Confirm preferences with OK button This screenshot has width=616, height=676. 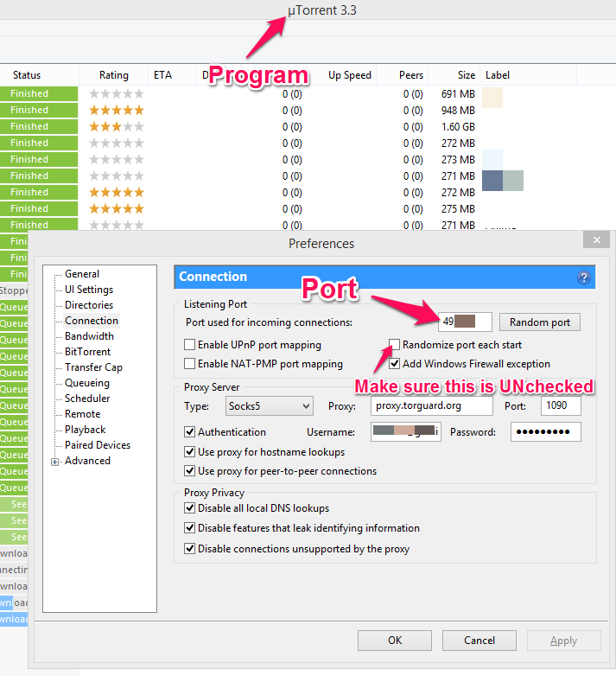pos(395,641)
